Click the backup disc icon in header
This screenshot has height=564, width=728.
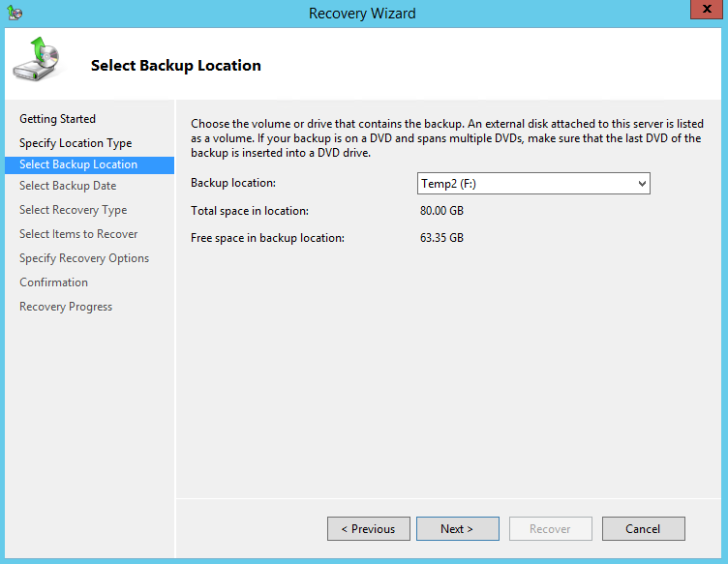pyautogui.click(x=36, y=61)
